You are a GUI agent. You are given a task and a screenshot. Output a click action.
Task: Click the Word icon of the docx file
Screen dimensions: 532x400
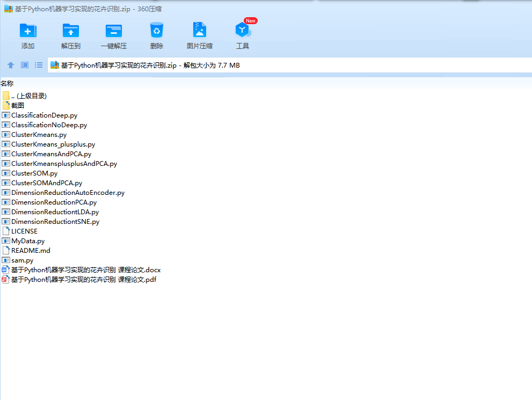click(x=5, y=270)
